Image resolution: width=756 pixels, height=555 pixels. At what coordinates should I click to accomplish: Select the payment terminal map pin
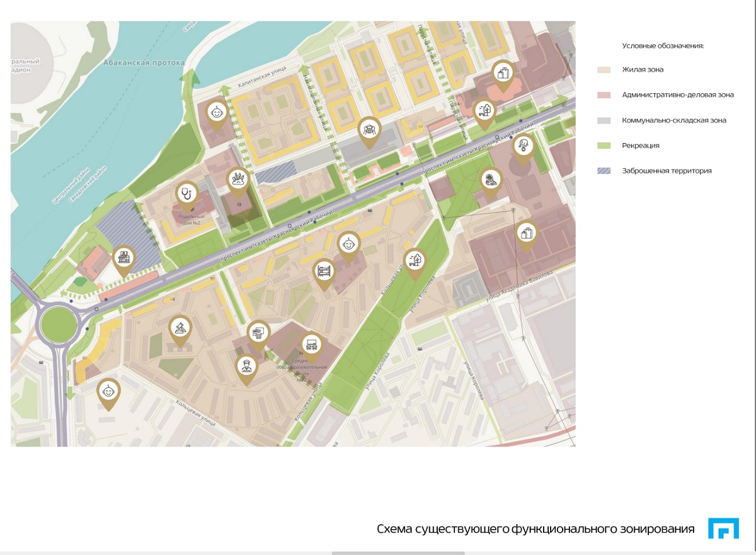(258, 332)
